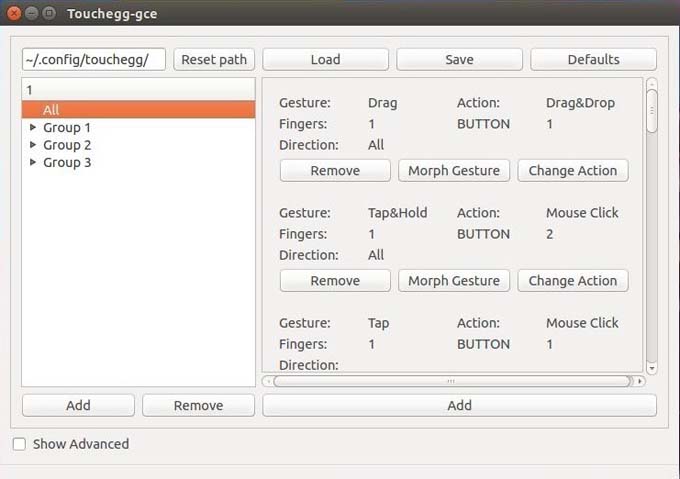
Task: Expand the Group 2 tree node
Action: pyautogui.click(x=34, y=145)
